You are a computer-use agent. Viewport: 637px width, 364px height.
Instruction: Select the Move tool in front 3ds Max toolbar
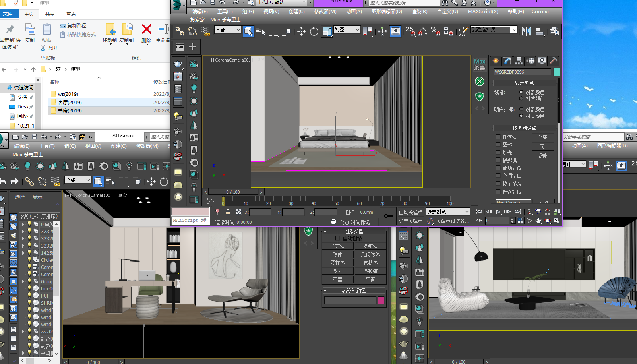[x=301, y=31]
